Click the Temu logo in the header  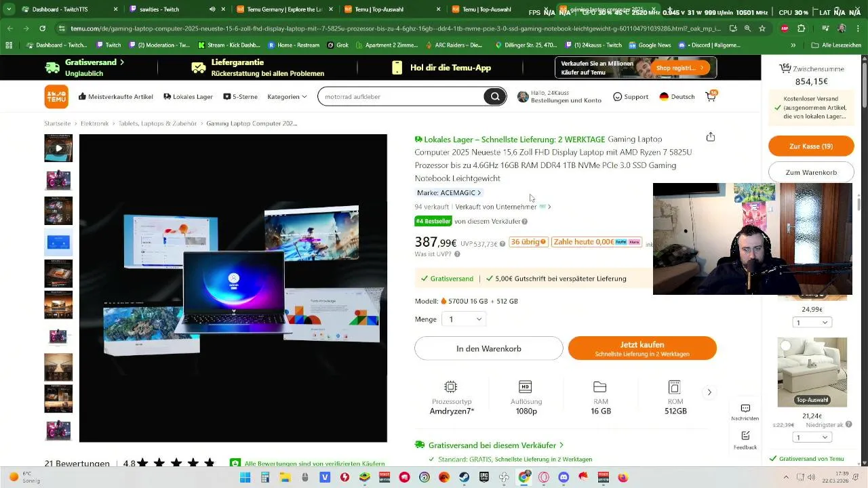[56, 97]
